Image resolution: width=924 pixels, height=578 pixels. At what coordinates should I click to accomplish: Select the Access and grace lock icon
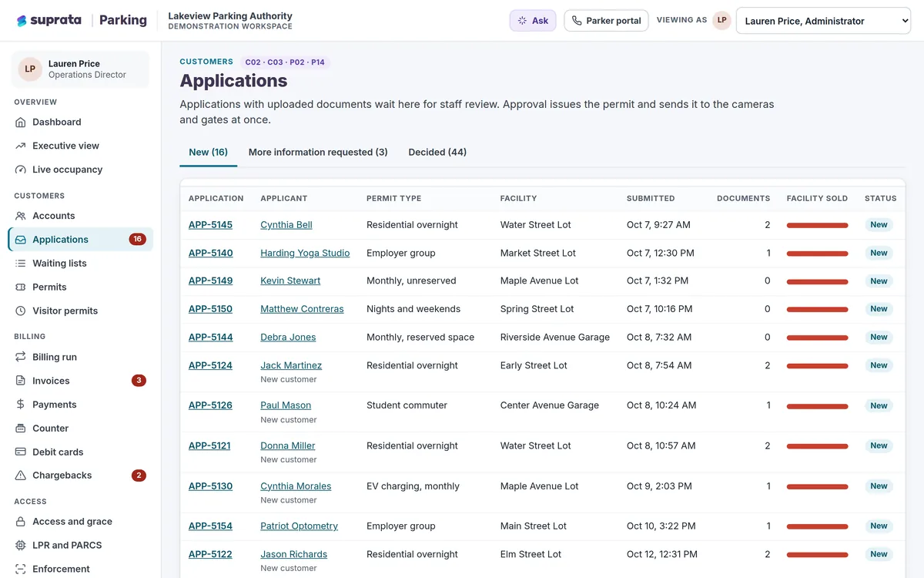21,522
